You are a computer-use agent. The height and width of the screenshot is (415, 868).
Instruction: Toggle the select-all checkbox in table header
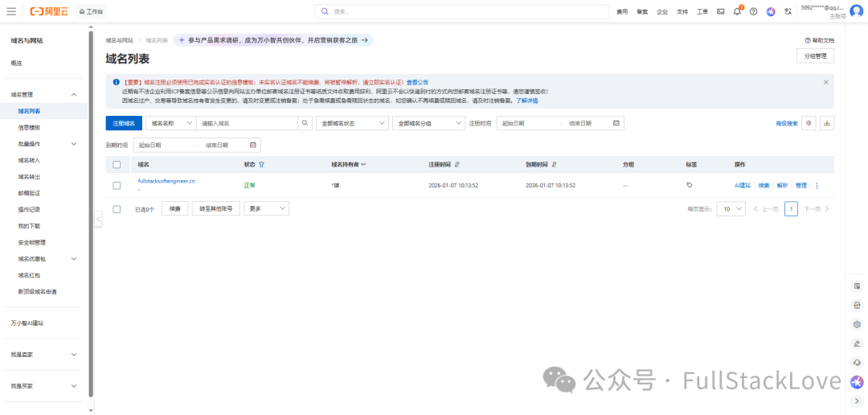tap(117, 165)
